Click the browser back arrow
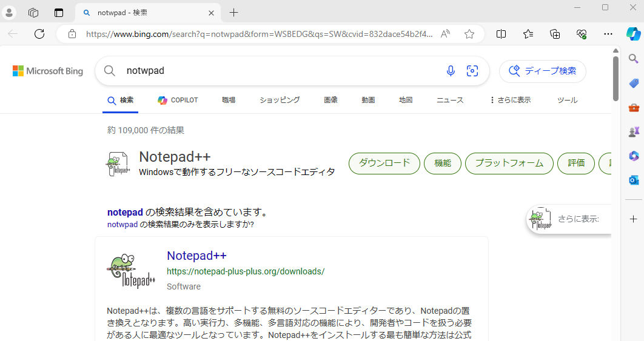644x341 pixels. (x=13, y=34)
